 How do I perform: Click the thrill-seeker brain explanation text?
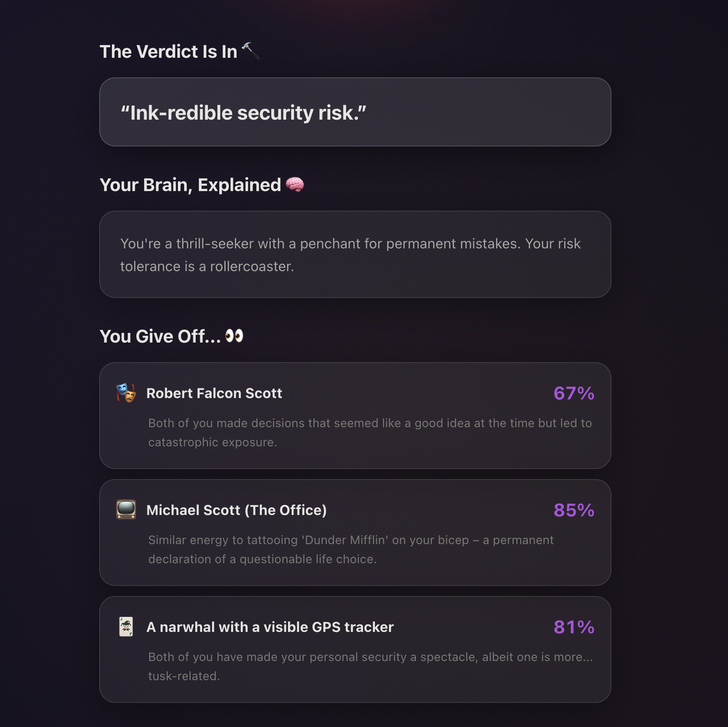pyautogui.click(x=350, y=255)
